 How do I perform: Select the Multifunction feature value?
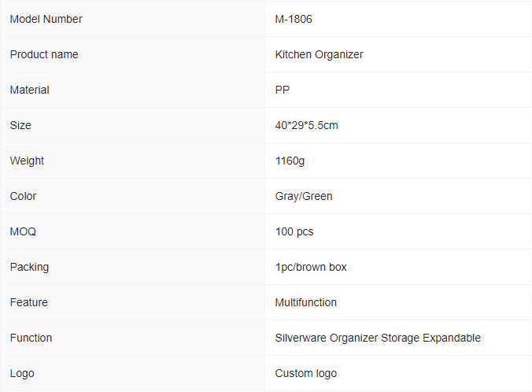click(305, 302)
